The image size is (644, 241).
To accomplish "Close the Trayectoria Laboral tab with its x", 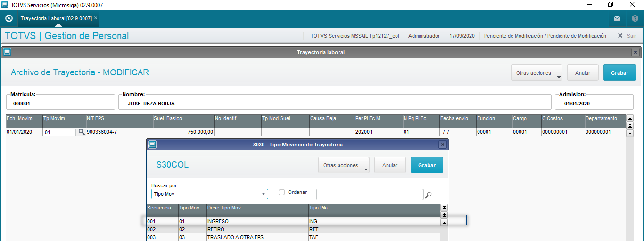I will [x=96, y=18].
